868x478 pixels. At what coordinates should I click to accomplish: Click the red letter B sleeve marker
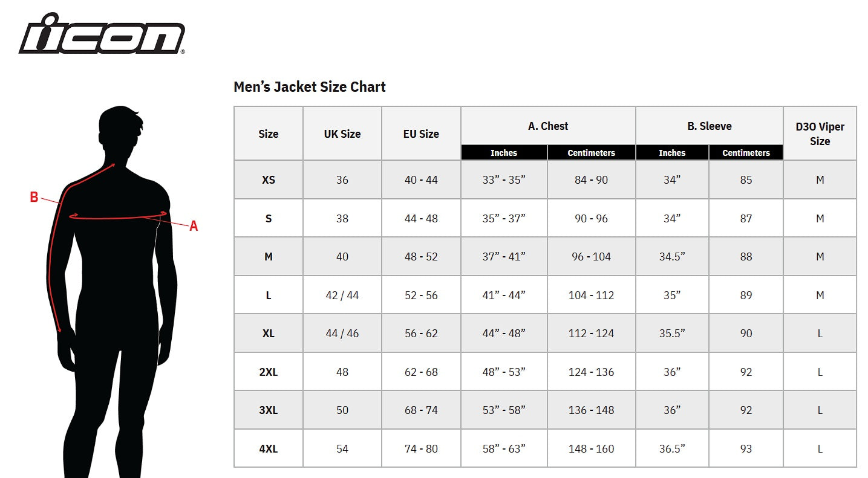[34, 197]
